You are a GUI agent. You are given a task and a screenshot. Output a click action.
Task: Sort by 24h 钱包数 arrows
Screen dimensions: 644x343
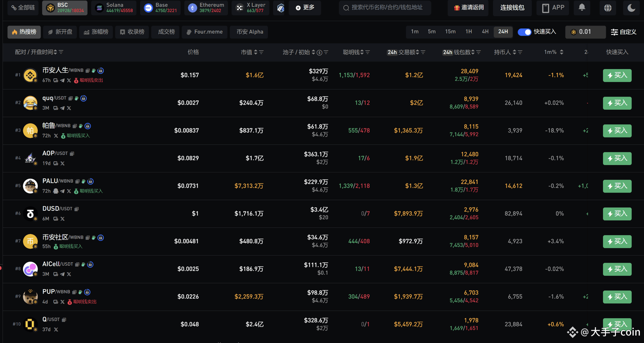coord(473,52)
